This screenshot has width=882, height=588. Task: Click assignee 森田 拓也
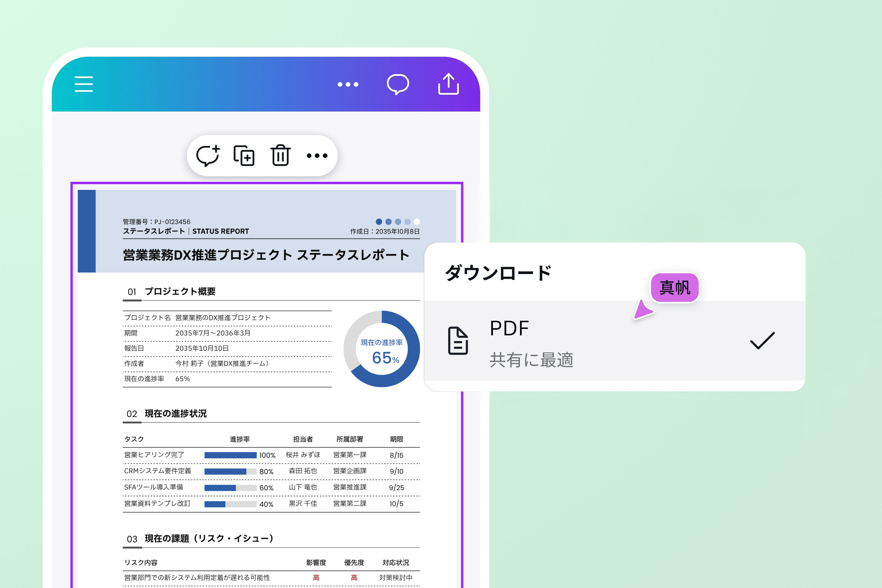[x=303, y=471]
